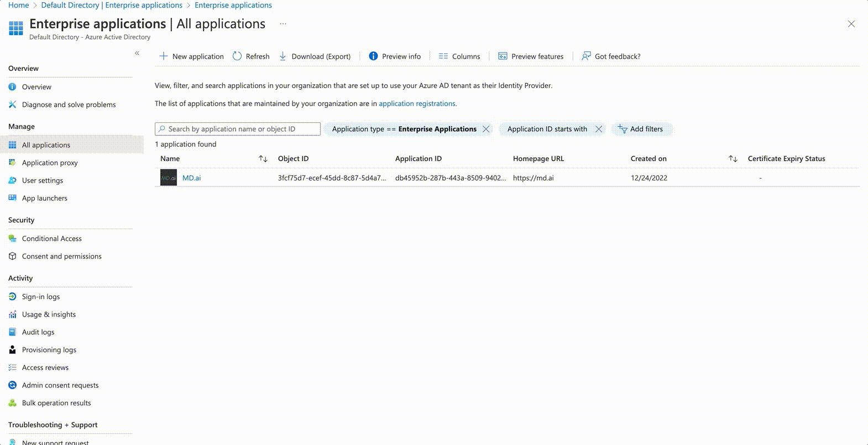
Task: Click the Got feedback person icon
Action: 586,56
